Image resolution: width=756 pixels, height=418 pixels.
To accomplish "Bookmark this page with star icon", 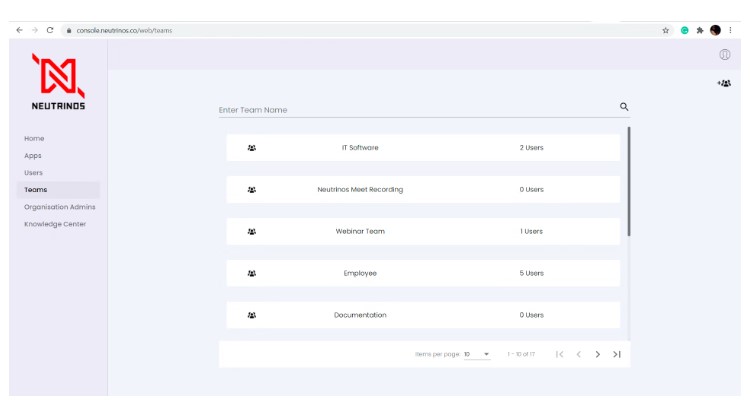I will click(666, 30).
